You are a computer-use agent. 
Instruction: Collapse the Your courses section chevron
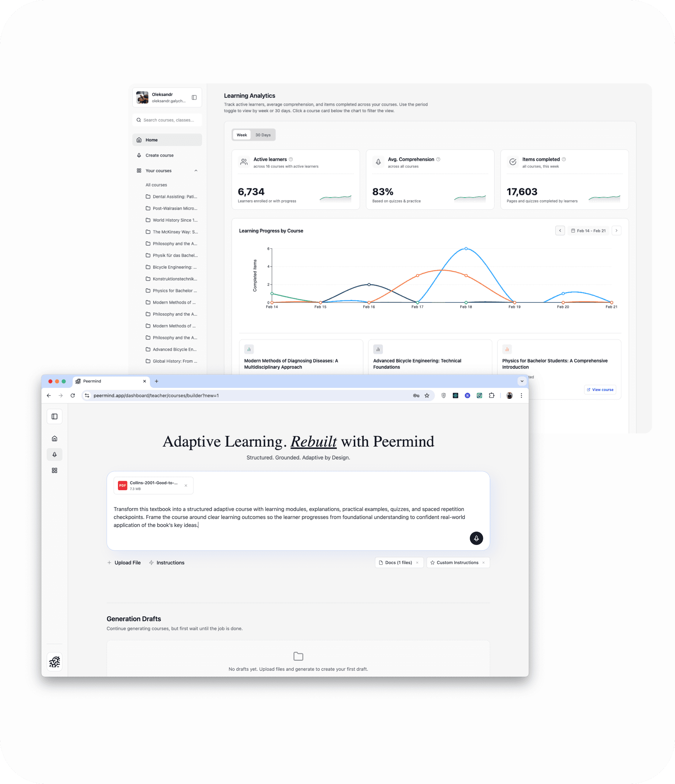(x=196, y=171)
